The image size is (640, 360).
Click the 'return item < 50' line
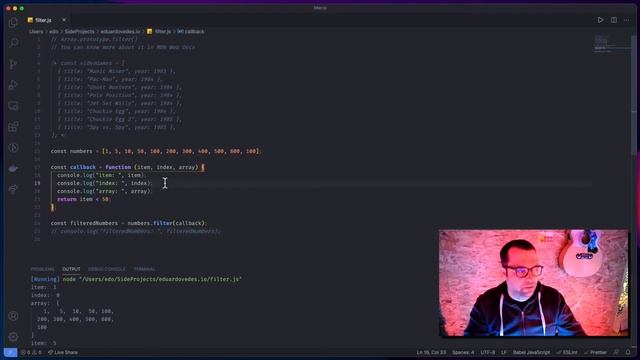[83, 200]
